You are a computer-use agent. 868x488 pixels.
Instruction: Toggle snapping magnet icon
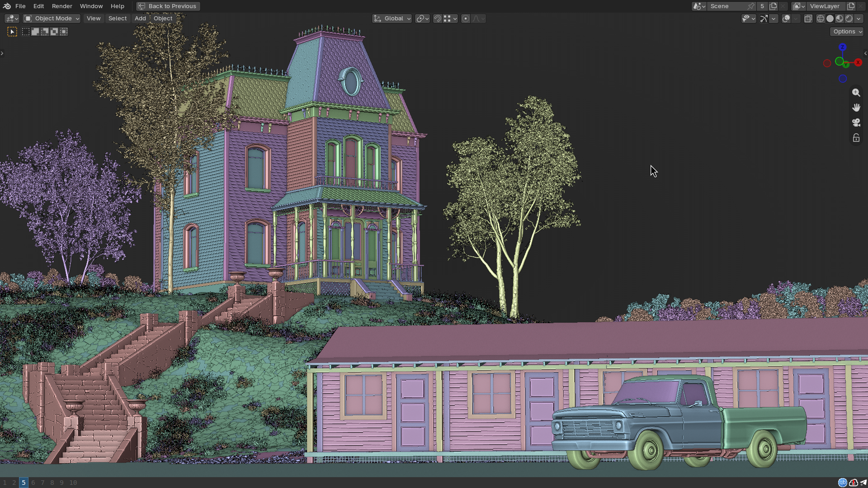(x=437, y=19)
